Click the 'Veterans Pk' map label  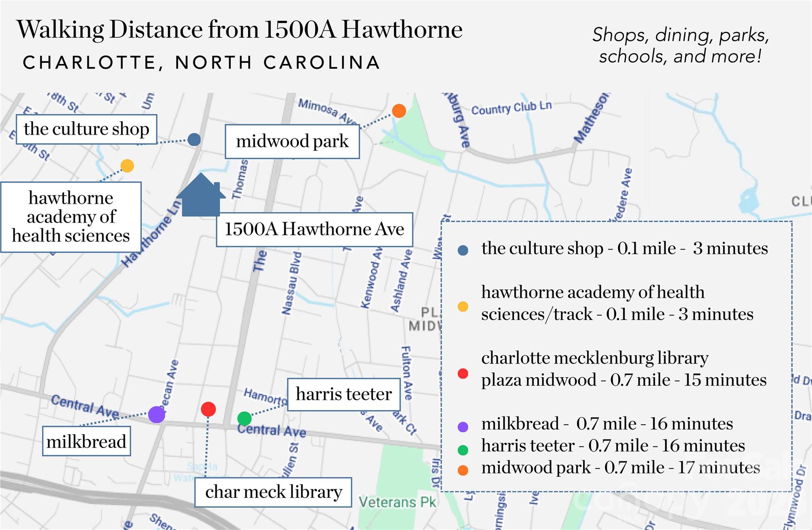(x=397, y=502)
